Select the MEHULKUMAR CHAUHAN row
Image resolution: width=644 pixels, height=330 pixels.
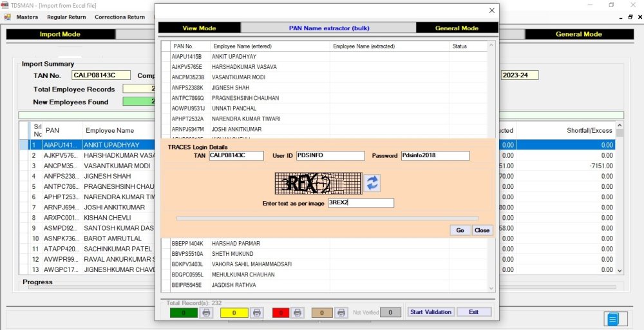325,275
